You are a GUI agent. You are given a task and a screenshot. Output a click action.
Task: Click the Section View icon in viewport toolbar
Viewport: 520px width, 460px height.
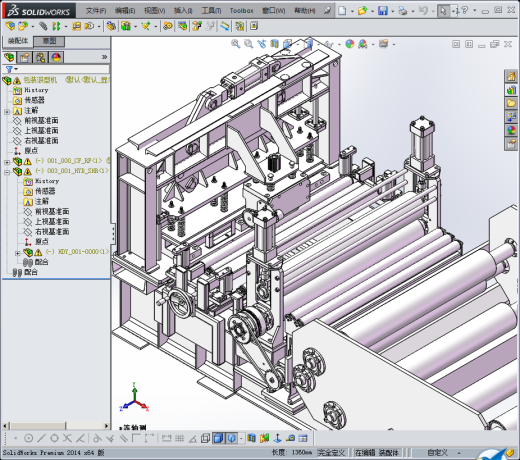[274, 44]
